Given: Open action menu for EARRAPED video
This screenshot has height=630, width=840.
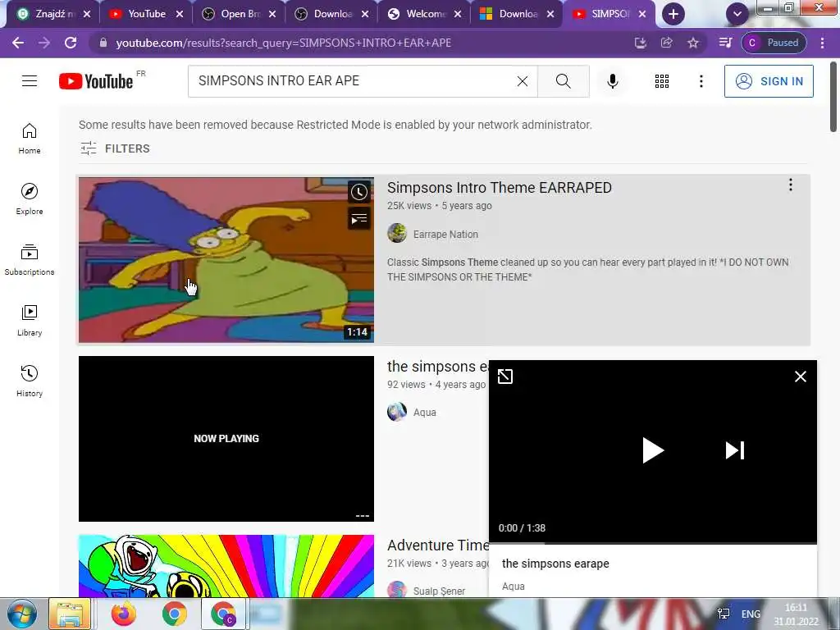Looking at the screenshot, I should [790, 185].
